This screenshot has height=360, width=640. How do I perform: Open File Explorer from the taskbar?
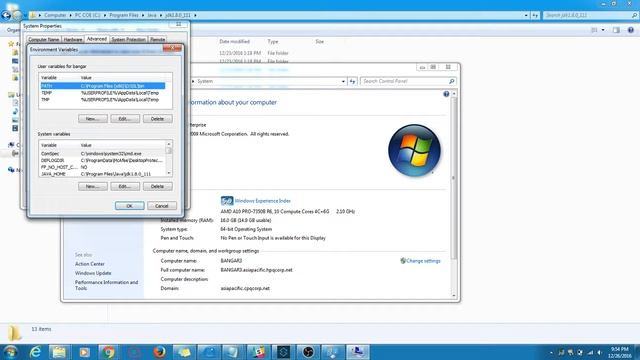(59, 352)
